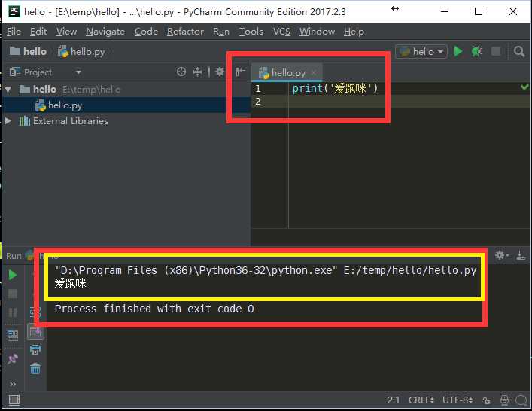This screenshot has height=411, width=532.
Task: Toggle file read-only lock icon
Action: (x=487, y=400)
